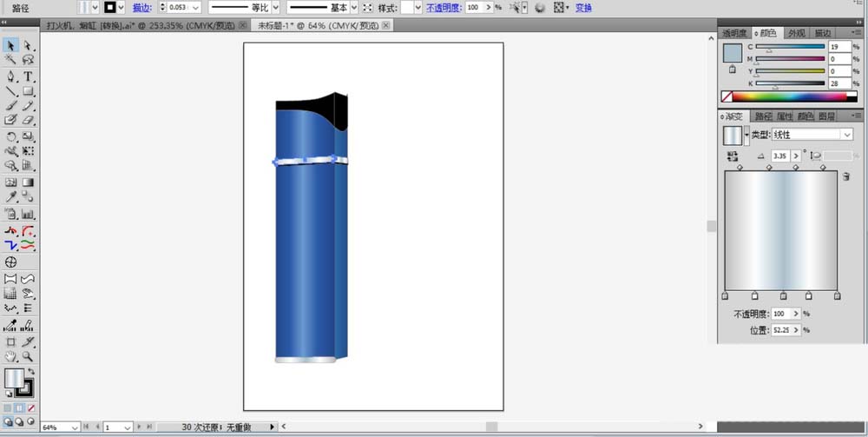Enable Draw Behind mode
Screen dimensions: 868x437
tap(19, 421)
